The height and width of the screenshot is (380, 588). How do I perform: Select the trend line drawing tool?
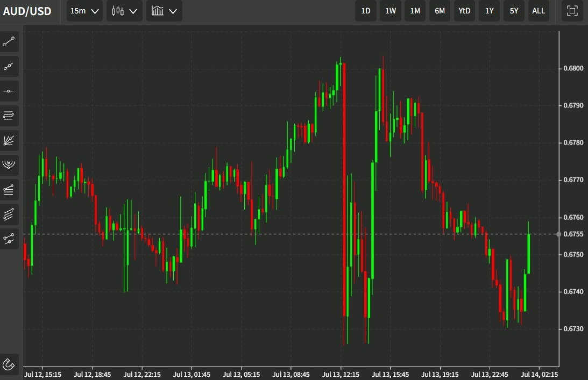point(9,41)
